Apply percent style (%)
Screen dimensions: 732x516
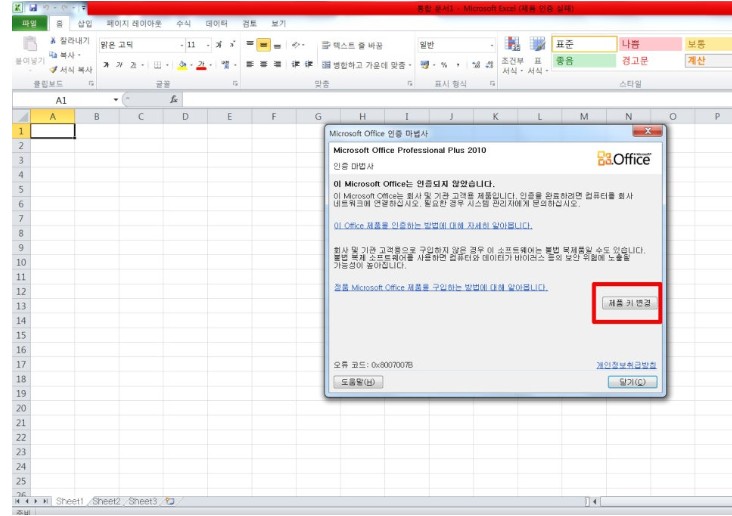(444, 64)
